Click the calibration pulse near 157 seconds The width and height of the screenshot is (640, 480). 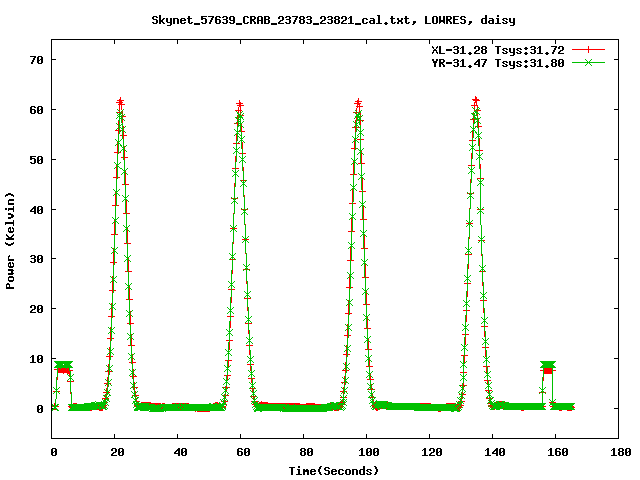pos(547,367)
